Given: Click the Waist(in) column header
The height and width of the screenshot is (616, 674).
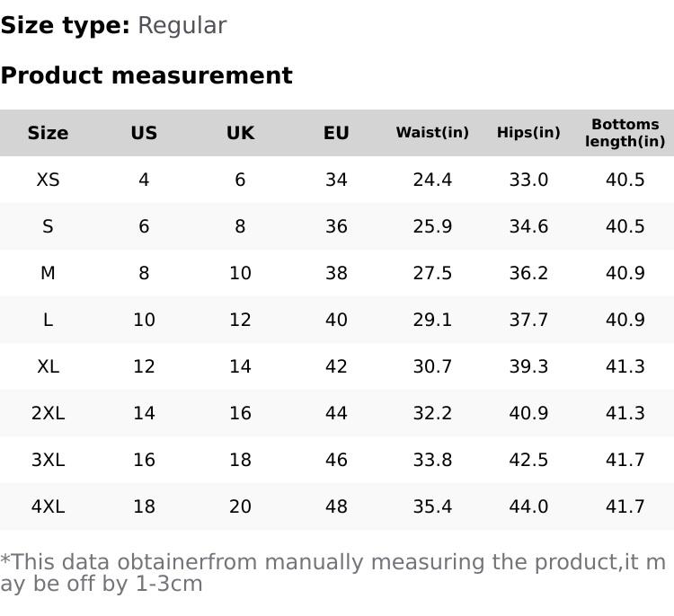Looking at the screenshot, I should point(432,133).
